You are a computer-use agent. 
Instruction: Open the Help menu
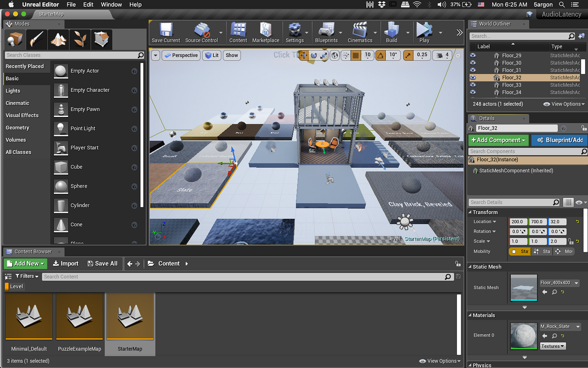tap(135, 5)
